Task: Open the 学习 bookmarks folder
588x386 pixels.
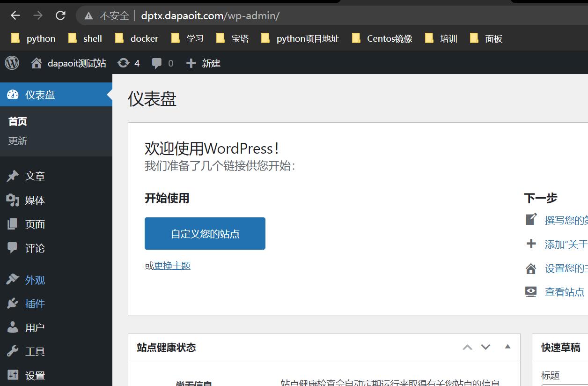Action: tap(187, 38)
